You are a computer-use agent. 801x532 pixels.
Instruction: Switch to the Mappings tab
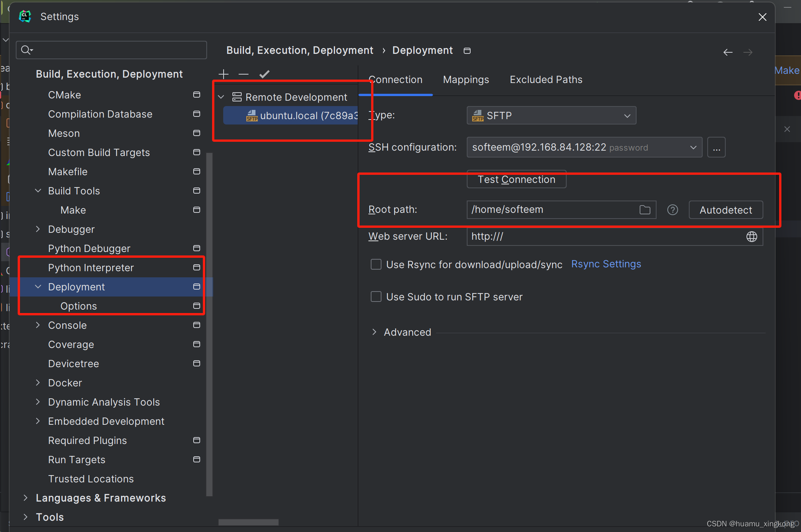pyautogui.click(x=466, y=80)
